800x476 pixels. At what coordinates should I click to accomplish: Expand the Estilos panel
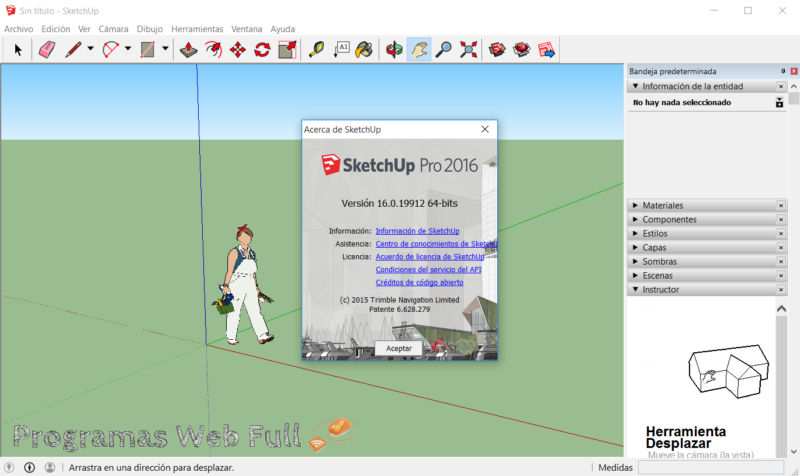635,233
